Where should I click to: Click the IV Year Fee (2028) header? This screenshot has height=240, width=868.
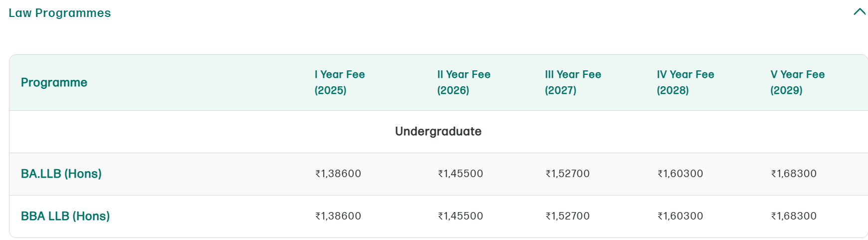tap(685, 82)
